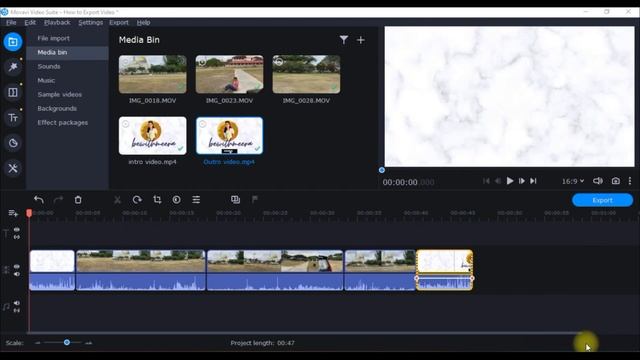Click the red playhead marker on the timeline
The width and height of the screenshot is (640, 360).
pos(29,213)
